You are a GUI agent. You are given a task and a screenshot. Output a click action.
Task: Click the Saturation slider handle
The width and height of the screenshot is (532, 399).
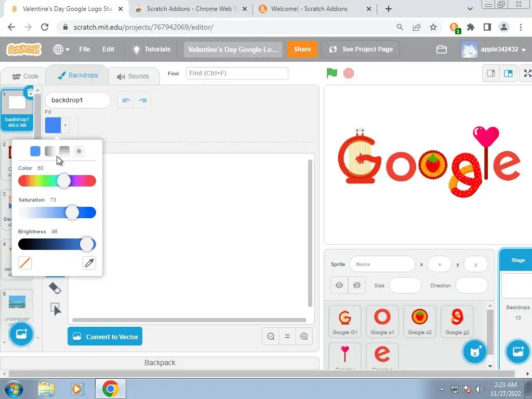pos(72,212)
